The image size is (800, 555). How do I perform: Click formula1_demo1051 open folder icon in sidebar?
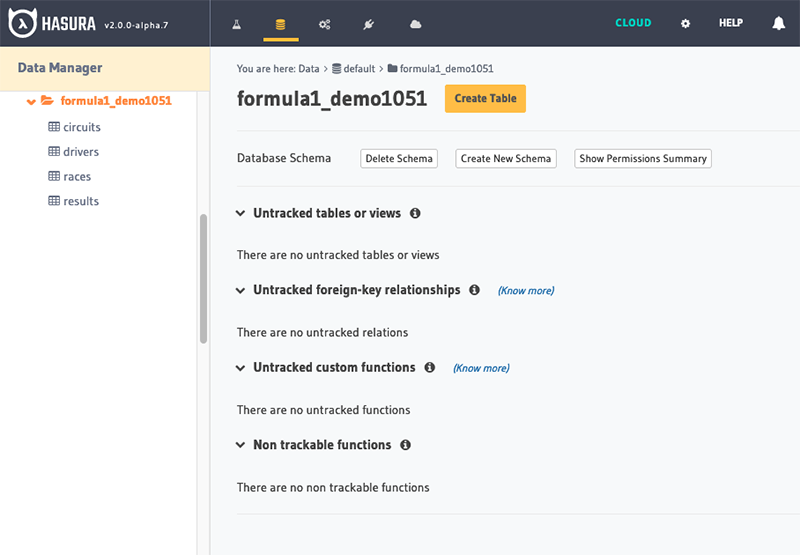tap(47, 100)
